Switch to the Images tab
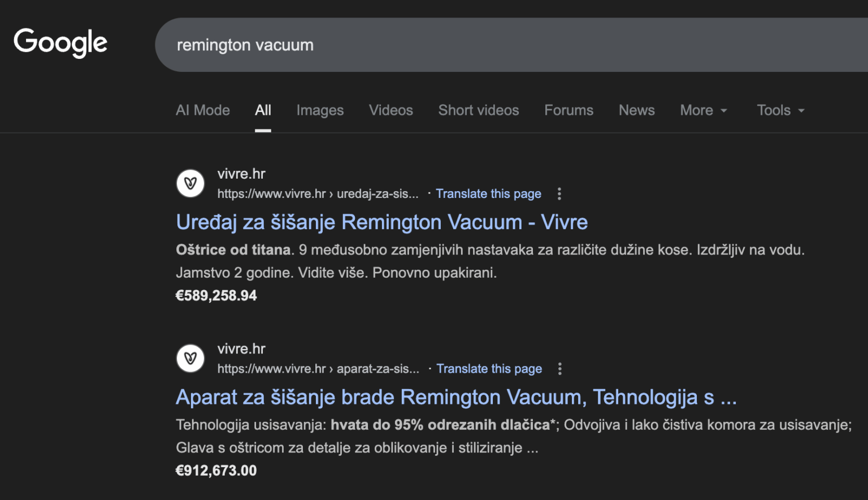The width and height of the screenshot is (868, 500). tap(320, 110)
